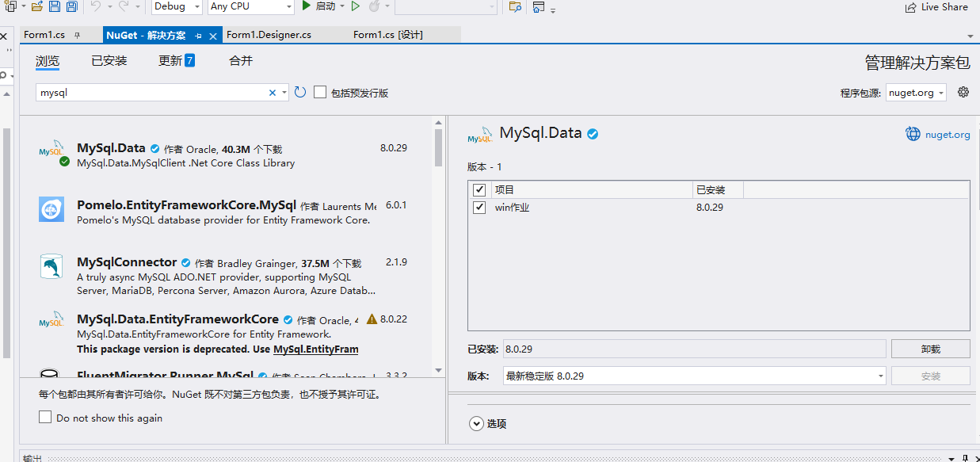980x462 pixels.
Task: Click the nuget.org globe icon
Action: point(913,134)
